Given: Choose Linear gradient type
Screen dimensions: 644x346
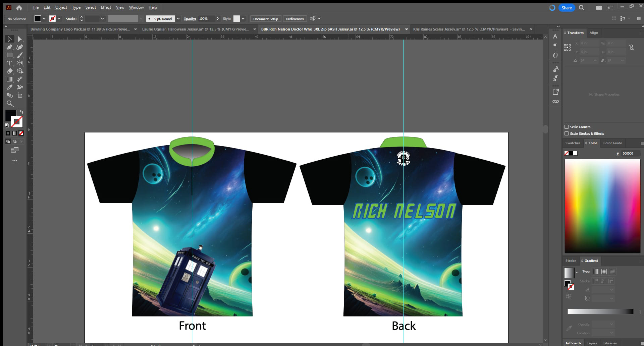Looking at the screenshot, I should coord(596,272).
